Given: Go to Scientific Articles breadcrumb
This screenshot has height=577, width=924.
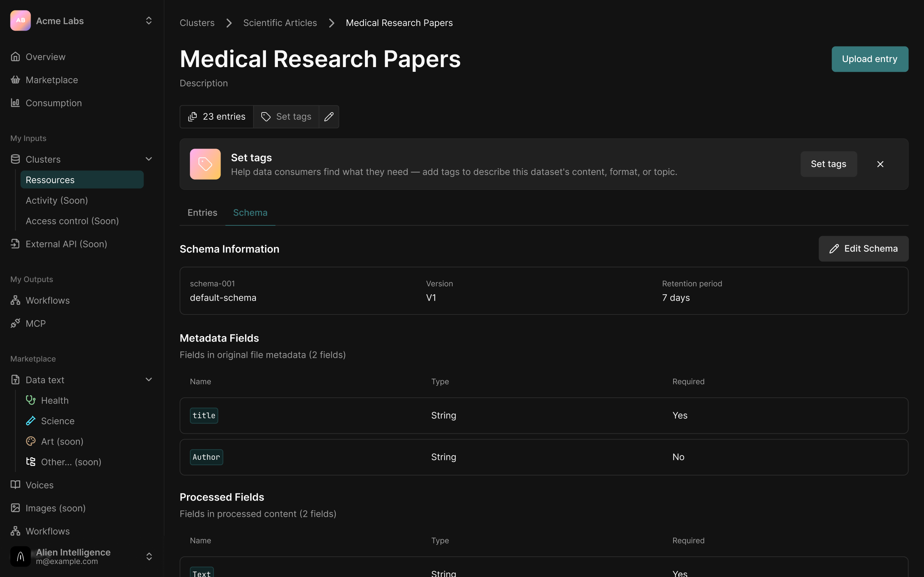Looking at the screenshot, I should [280, 23].
